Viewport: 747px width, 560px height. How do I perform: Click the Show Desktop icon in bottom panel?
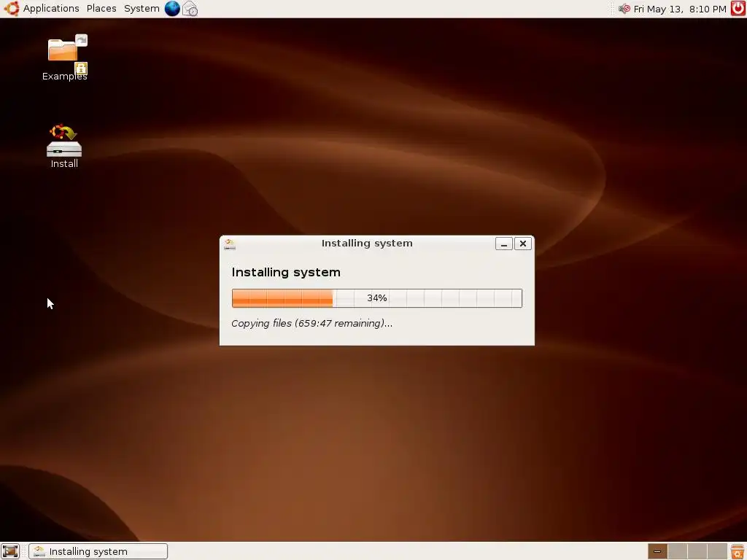click(x=10, y=551)
